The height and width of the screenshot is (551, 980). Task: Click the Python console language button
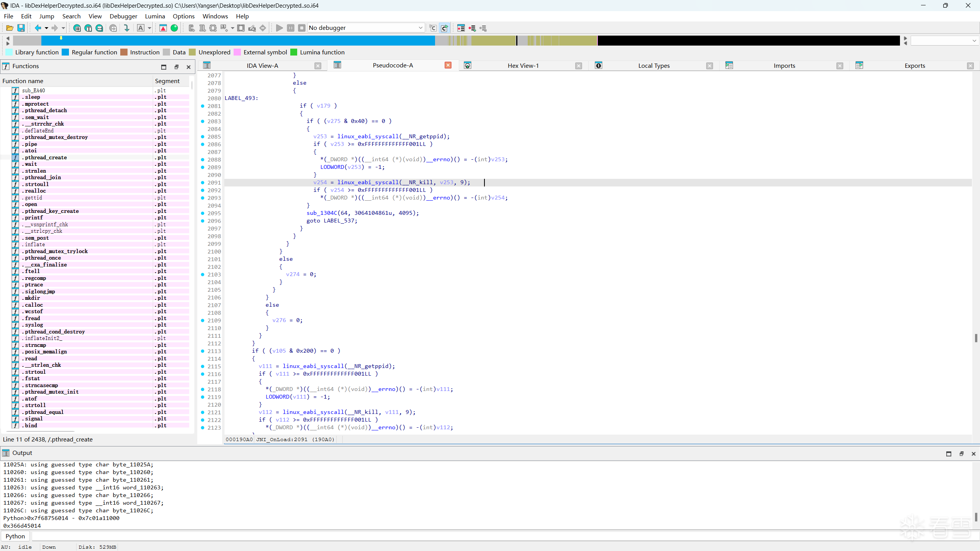pyautogui.click(x=15, y=536)
